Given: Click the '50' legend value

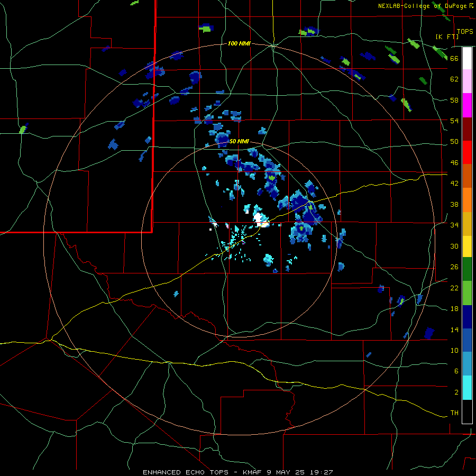Looking at the screenshot, I should (454, 142).
